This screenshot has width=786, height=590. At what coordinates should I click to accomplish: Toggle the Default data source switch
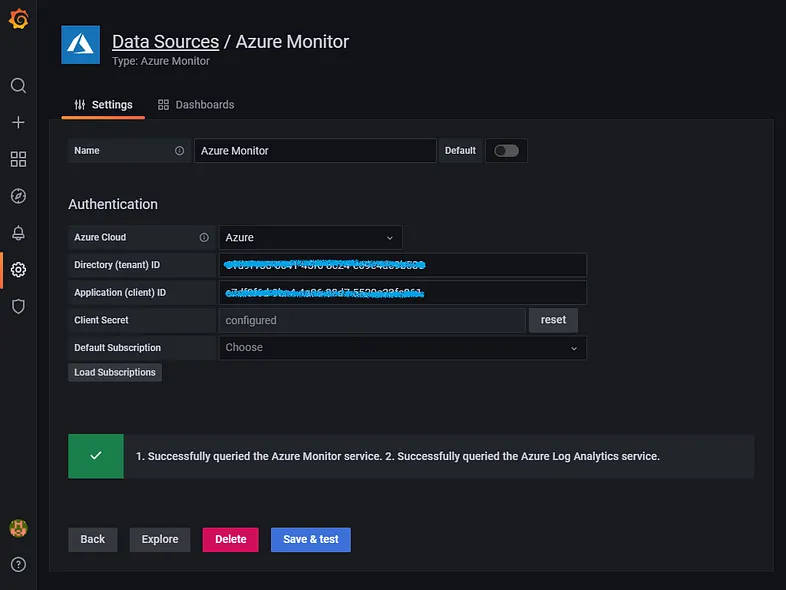(506, 151)
